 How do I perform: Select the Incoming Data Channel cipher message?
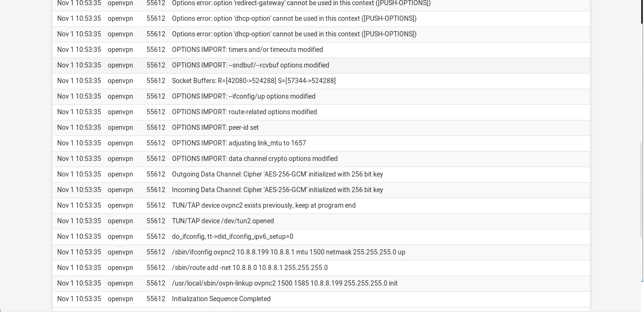(277, 190)
